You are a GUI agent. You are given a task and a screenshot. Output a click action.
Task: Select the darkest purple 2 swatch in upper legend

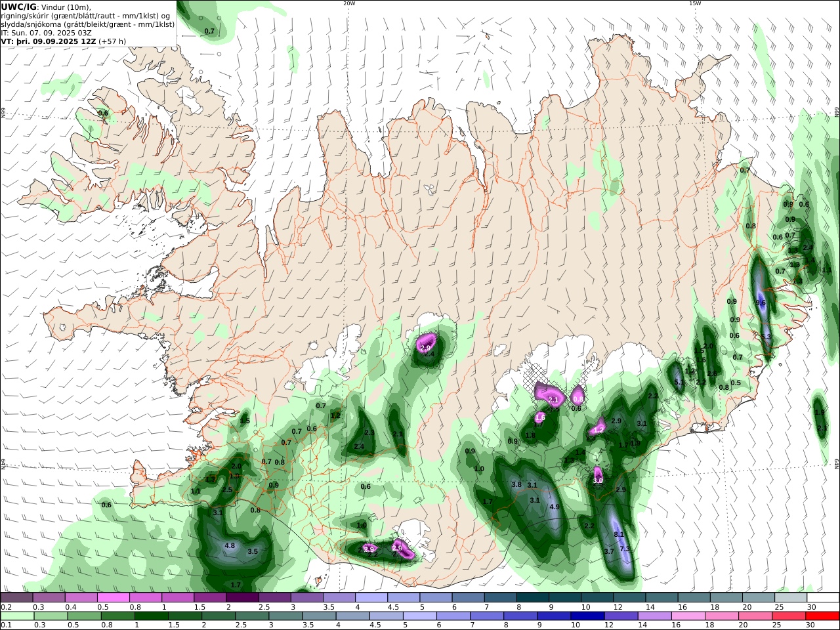point(242,597)
